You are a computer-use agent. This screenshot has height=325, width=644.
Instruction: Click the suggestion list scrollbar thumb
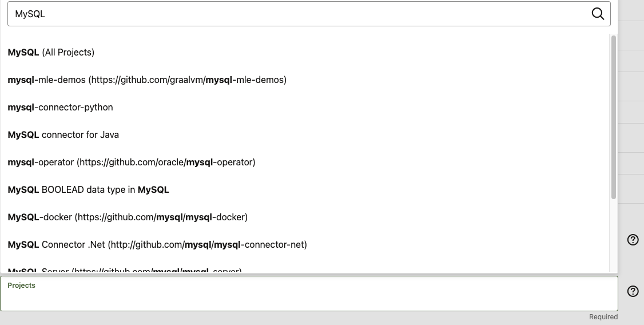(614, 117)
